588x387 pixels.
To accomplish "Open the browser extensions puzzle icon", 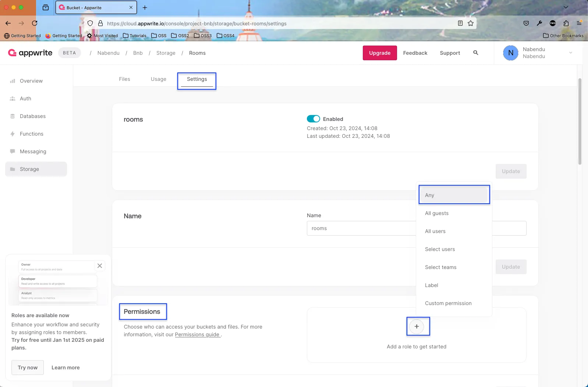I will pyautogui.click(x=566, y=23).
